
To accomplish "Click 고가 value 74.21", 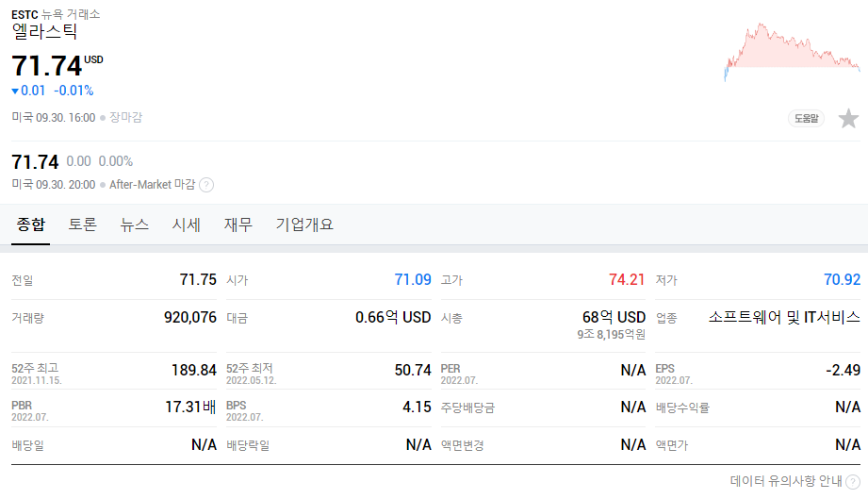I will click(627, 279).
